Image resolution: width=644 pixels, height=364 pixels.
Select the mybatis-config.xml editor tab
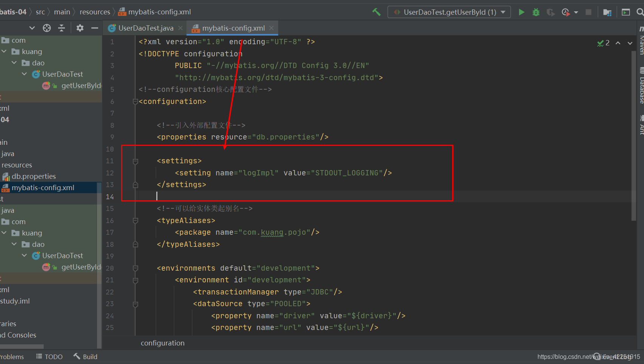pos(233,28)
